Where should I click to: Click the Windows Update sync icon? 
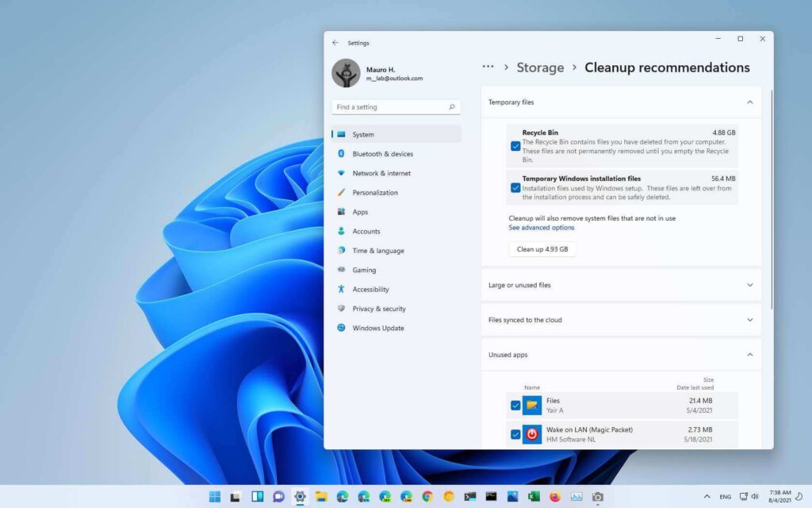pyautogui.click(x=341, y=328)
